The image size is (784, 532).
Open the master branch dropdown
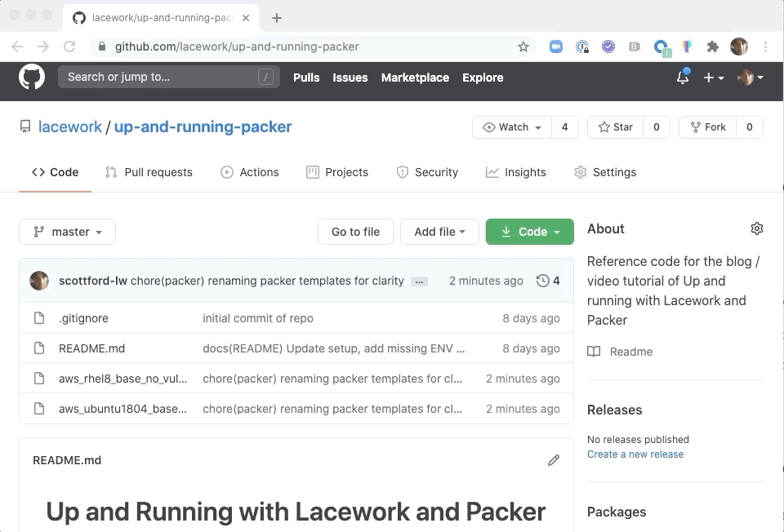pyautogui.click(x=68, y=232)
